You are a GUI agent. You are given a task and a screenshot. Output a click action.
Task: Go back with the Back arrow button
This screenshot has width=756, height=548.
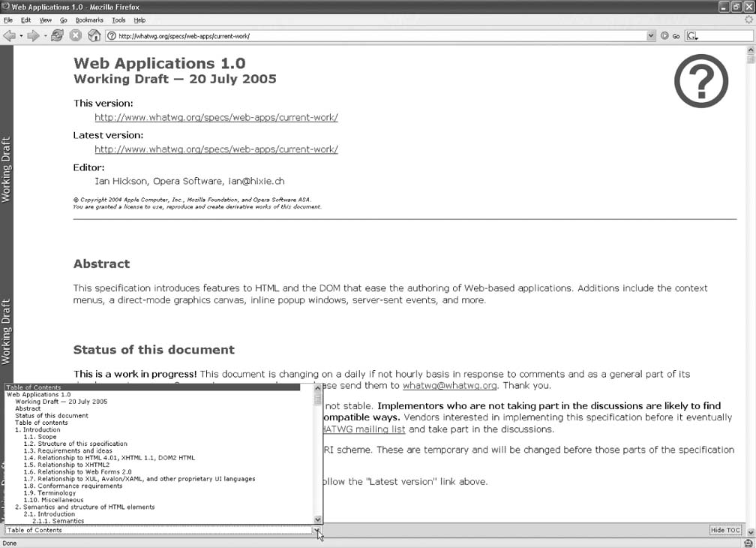point(9,36)
